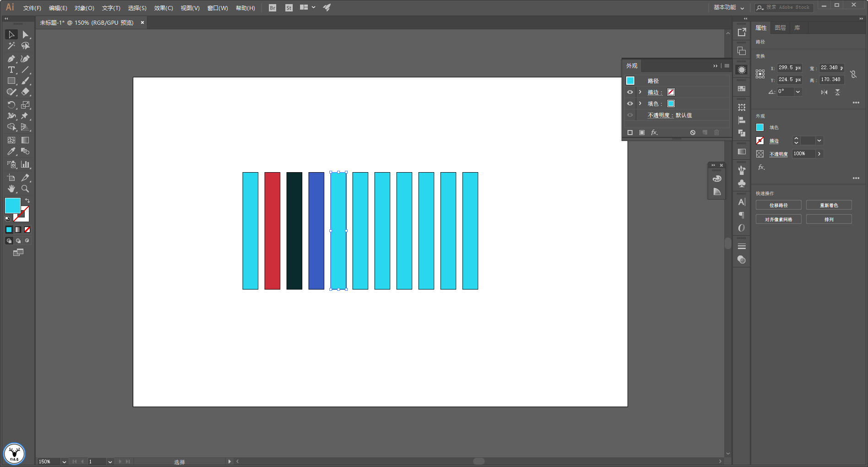Select the Column Graph tool

[x=25, y=164]
